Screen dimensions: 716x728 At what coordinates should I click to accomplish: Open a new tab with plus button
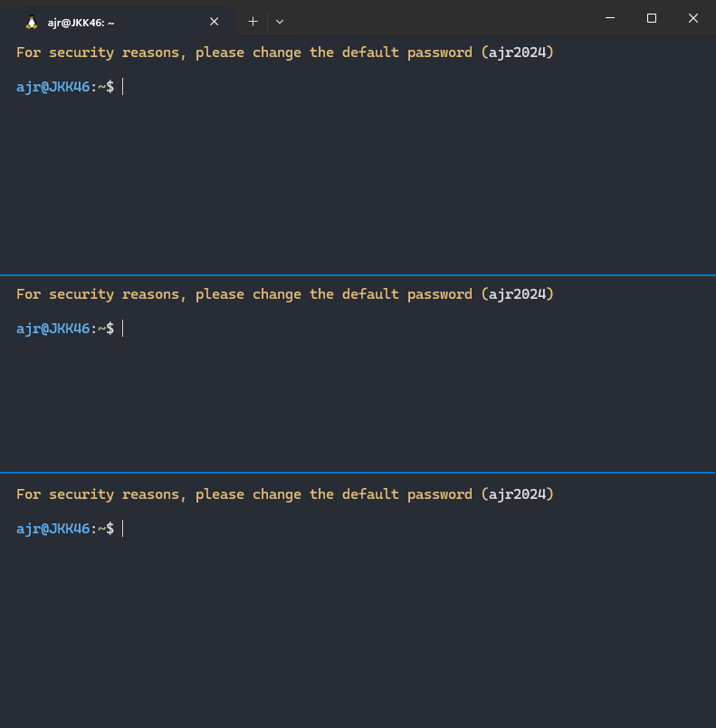click(x=253, y=21)
